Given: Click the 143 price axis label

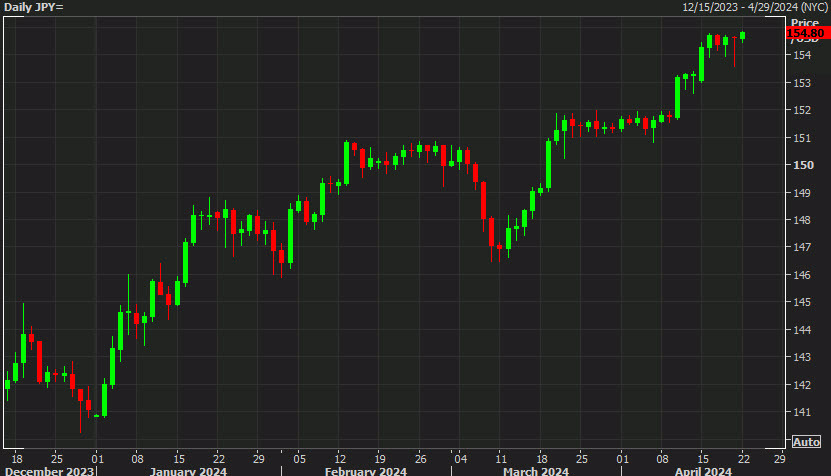Looking at the screenshot, I should tap(802, 357).
